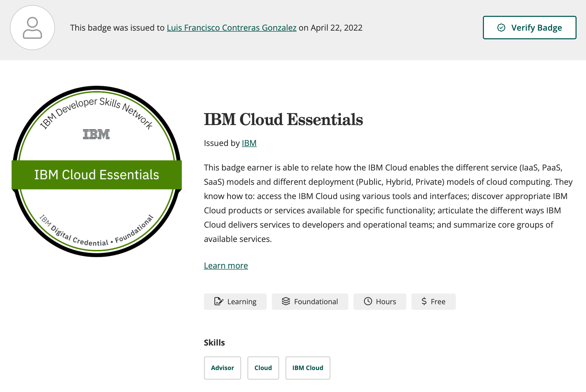
Task: Click the Verify Badge button
Action: click(x=529, y=28)
